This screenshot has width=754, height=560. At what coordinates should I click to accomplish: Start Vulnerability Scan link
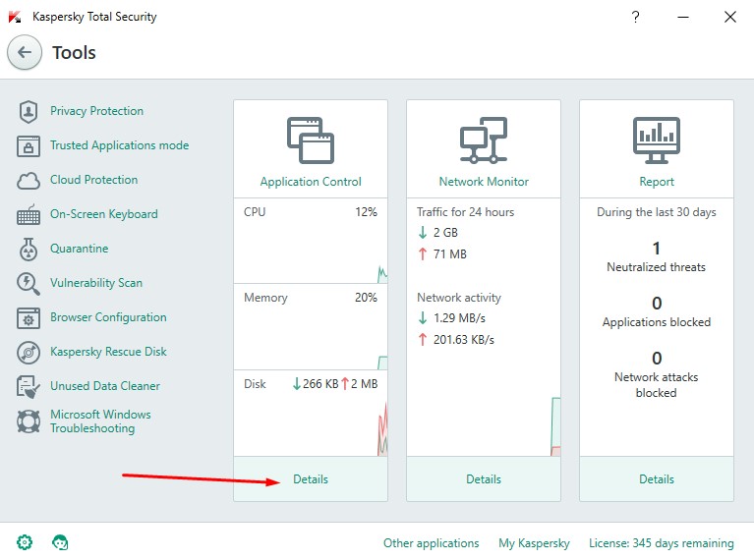(x=96, y=283)
